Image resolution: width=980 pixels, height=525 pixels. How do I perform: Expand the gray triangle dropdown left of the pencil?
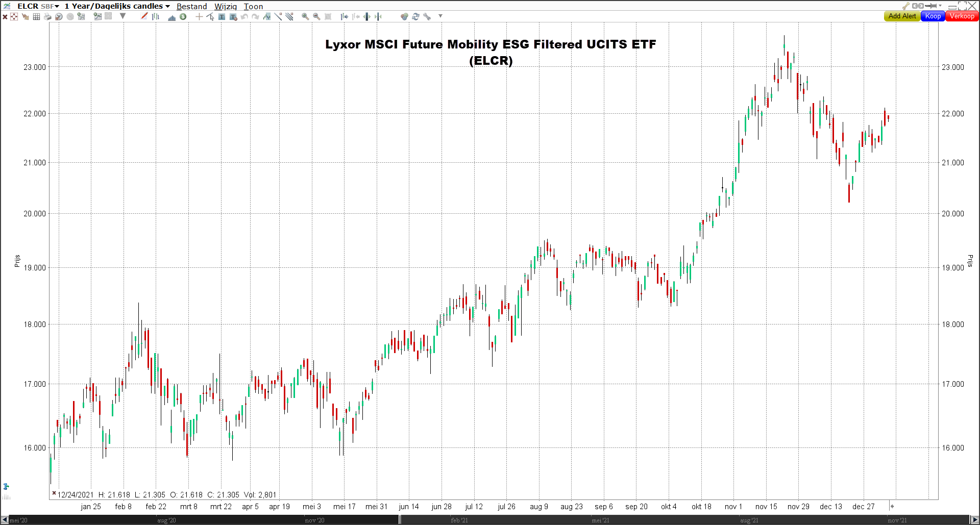122,16
